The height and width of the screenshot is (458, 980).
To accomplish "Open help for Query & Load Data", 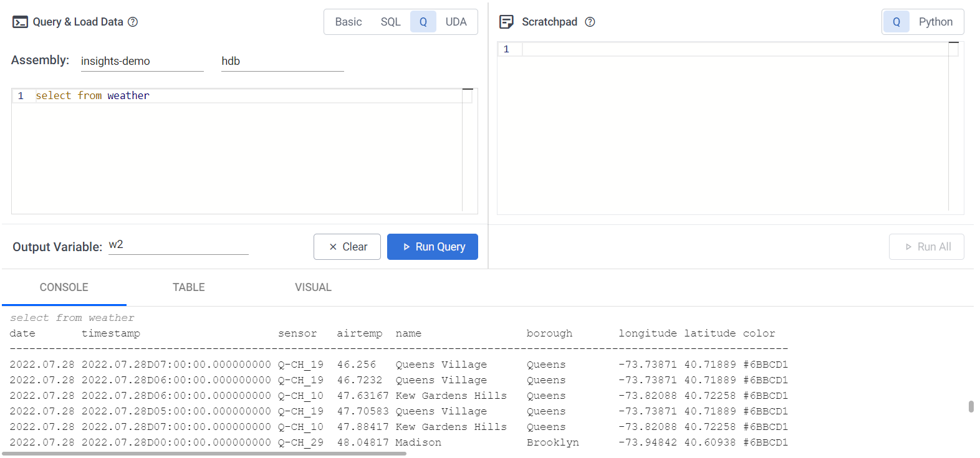I will click(133, 22).
